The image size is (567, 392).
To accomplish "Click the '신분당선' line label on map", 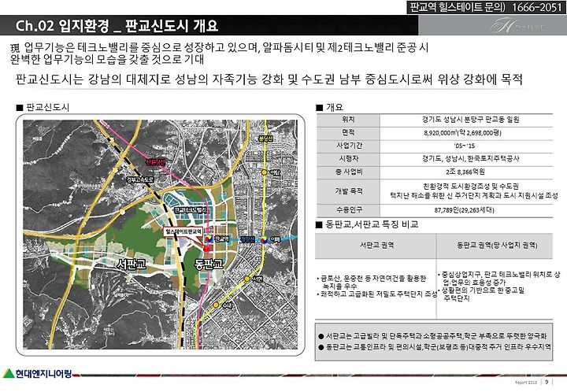I will click(x=155, y=162).
